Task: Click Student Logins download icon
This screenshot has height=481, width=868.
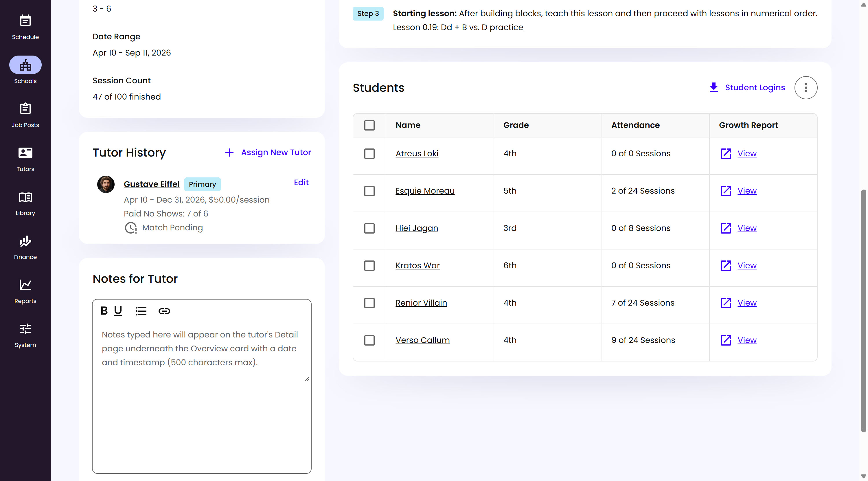Action: [713, 87]
